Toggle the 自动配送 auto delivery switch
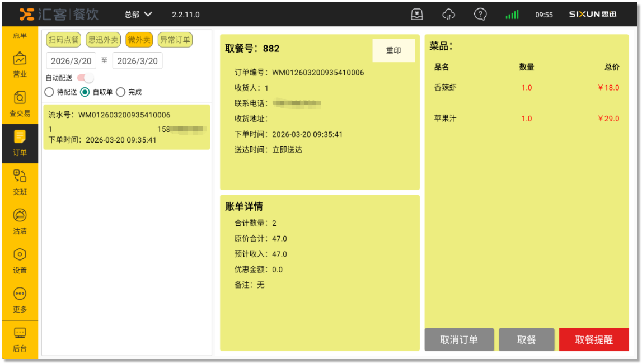This screenshot has width=642, height=364. 86,78
